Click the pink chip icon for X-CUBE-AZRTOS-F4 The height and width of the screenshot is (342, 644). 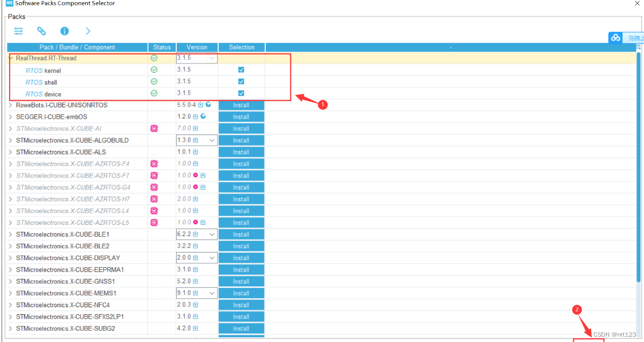pos(154,164)
